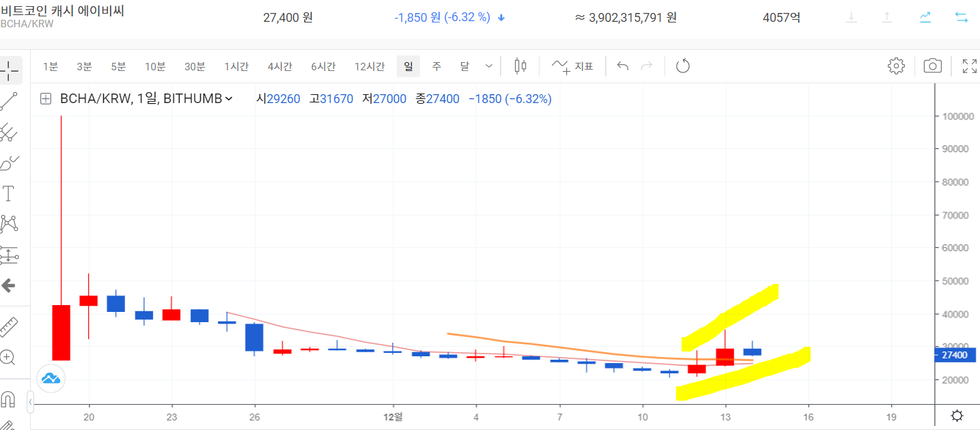Open the indicators (지표) menu
980x430 pixels.
click(x=572, y=66)
